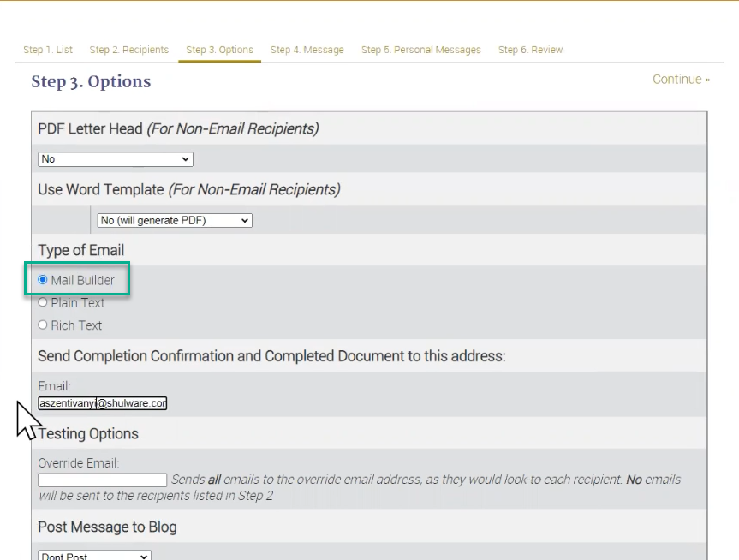Expand the Use Word Template dropdown
Screen dimensions: 739x560
pos(175,221)
